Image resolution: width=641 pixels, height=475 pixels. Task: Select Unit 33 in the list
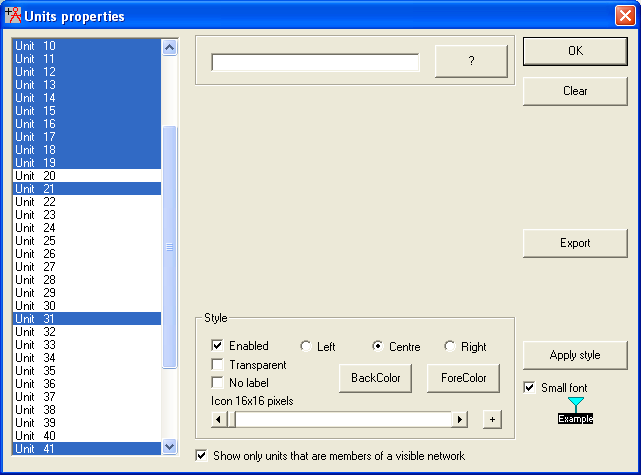[x=87, y=345]
